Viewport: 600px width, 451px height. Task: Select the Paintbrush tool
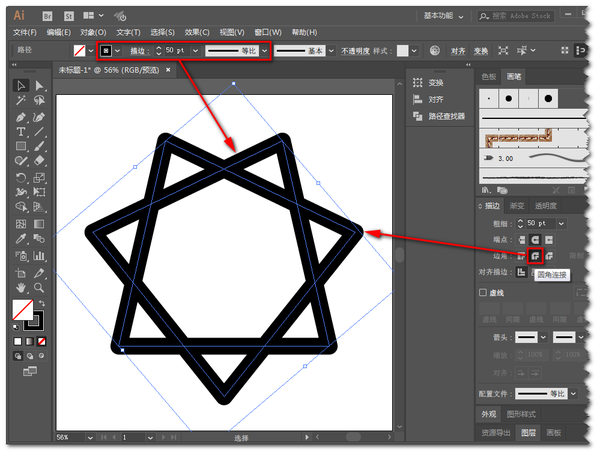point(39,146)
